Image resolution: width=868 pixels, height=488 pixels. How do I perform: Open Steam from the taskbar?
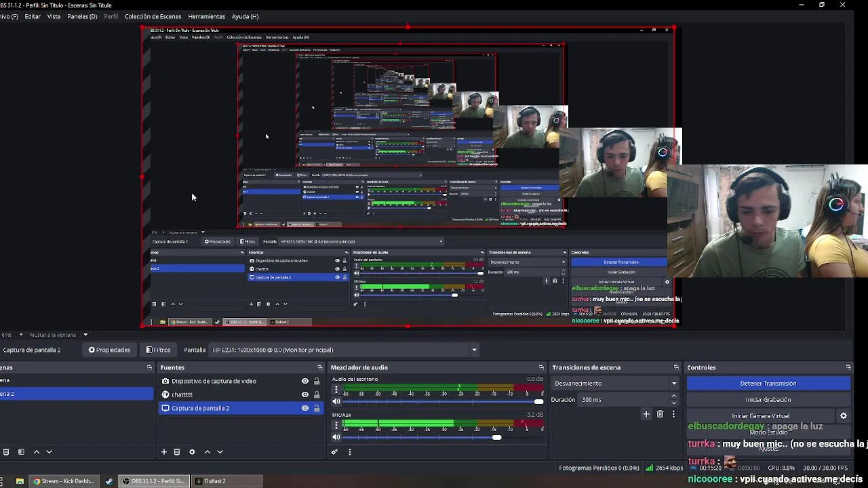[x=108, y=481]
